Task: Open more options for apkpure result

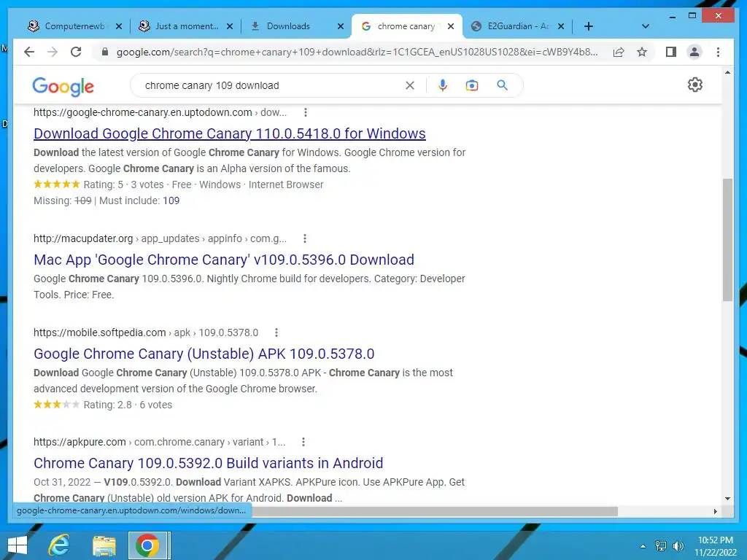Action: [303, 442]
